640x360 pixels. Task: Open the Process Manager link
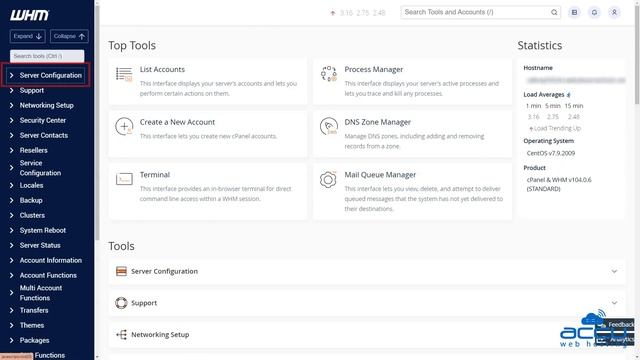(373, 69)
